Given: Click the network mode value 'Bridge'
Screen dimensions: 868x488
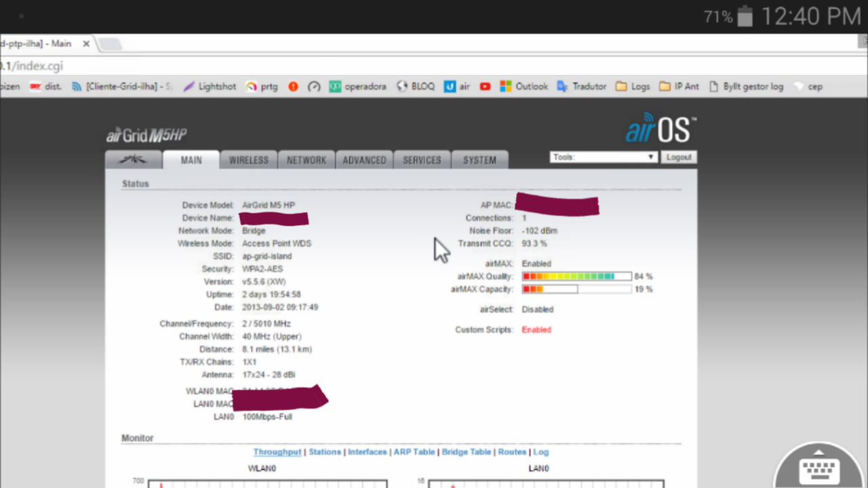Looking at the screenshot, I should click(254, 231).
